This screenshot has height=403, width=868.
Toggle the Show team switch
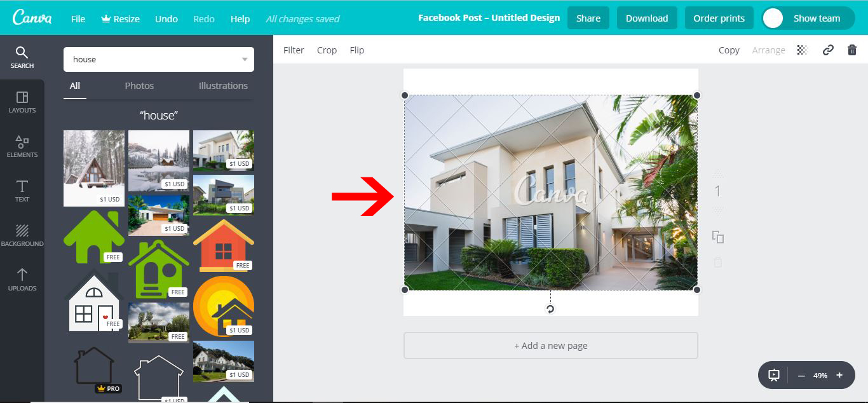(x=805, y=18)
